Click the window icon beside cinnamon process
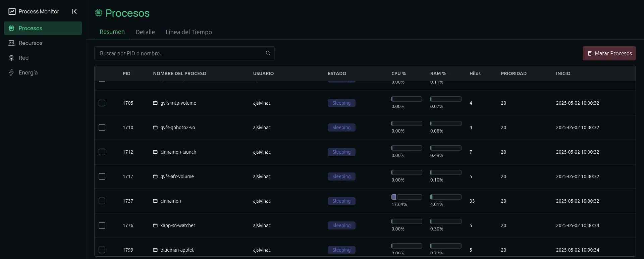The height and width of the screenshot is (259, 644). (155, 201)
